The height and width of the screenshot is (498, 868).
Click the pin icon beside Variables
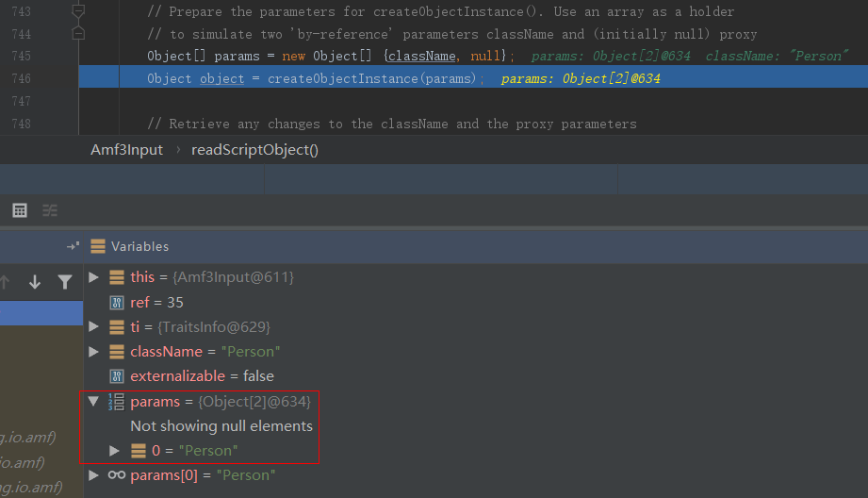pyautogui.click(x=73, y=246)
